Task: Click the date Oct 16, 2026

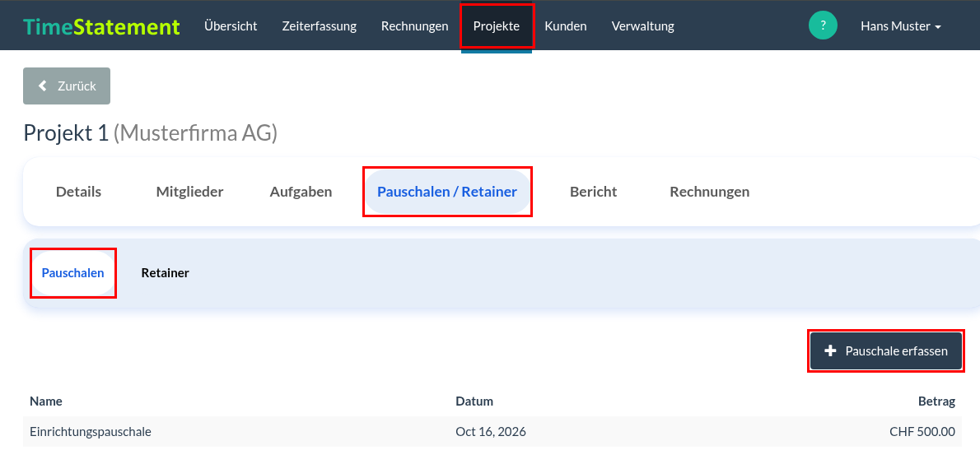Action: [x=491, y=432]
